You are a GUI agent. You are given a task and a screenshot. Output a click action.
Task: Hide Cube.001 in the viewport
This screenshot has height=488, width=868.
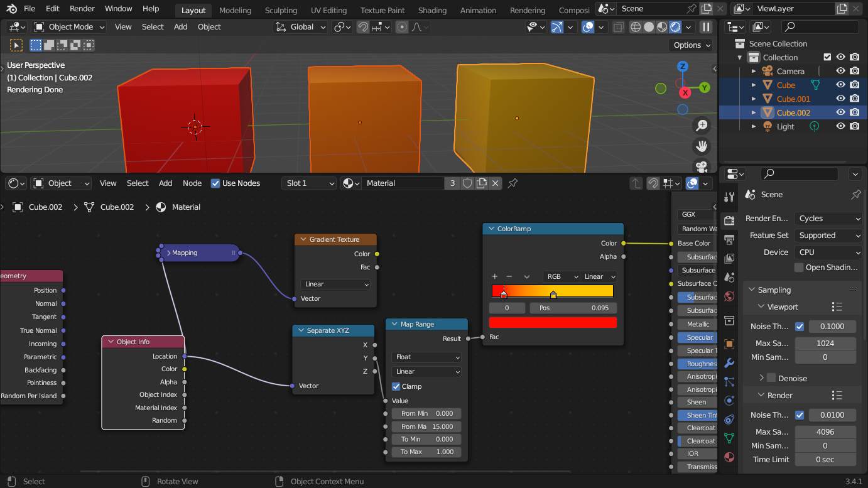tap(840, 99)
